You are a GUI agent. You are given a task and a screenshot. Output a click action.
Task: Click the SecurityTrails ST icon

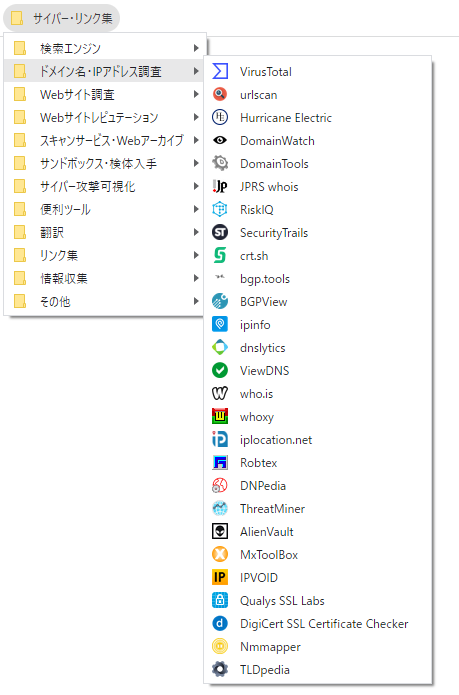tap(220, 233)
